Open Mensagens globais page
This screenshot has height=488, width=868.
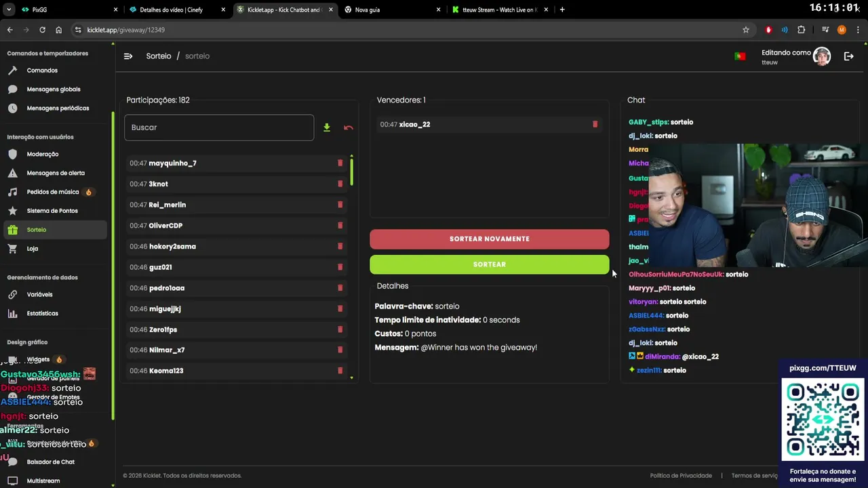tap(54, 89)
